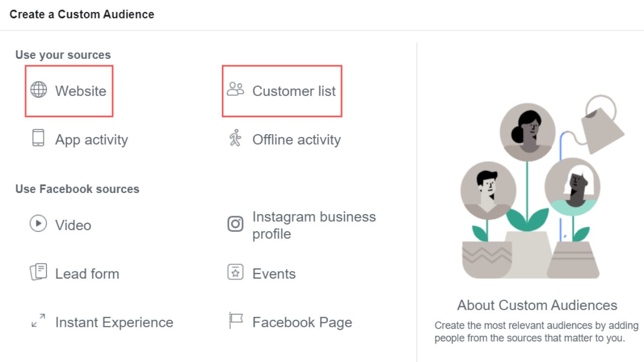Choose the Video Facebook source
The width and height of the screenshot is (644, 362).
[73, 225]
